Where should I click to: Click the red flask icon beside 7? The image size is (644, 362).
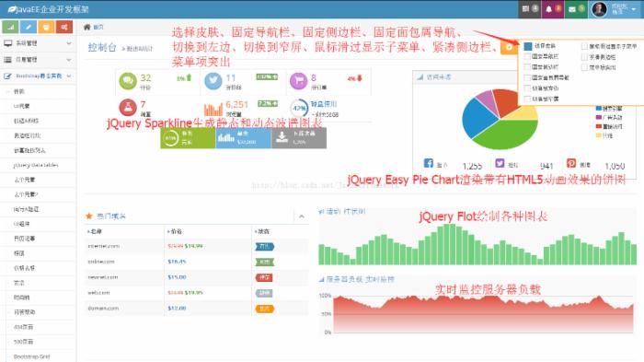pos(128,108)
